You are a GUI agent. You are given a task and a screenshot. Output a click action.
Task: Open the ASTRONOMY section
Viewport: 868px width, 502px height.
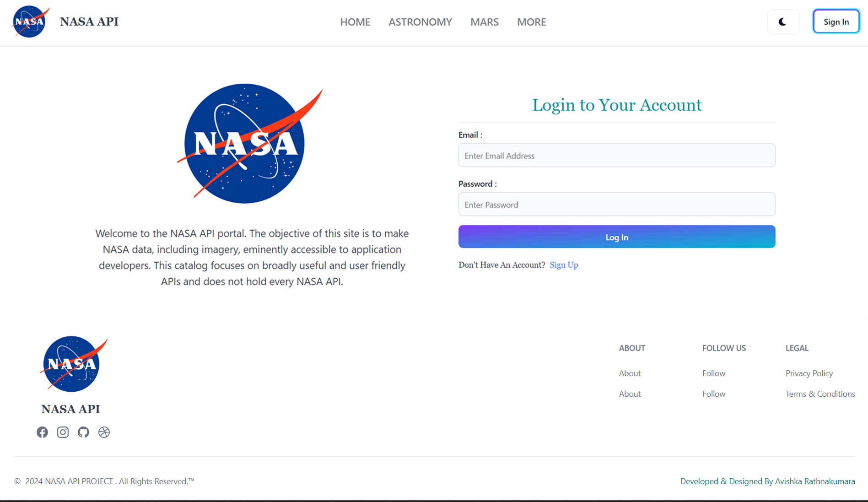[x=420, y=22]
